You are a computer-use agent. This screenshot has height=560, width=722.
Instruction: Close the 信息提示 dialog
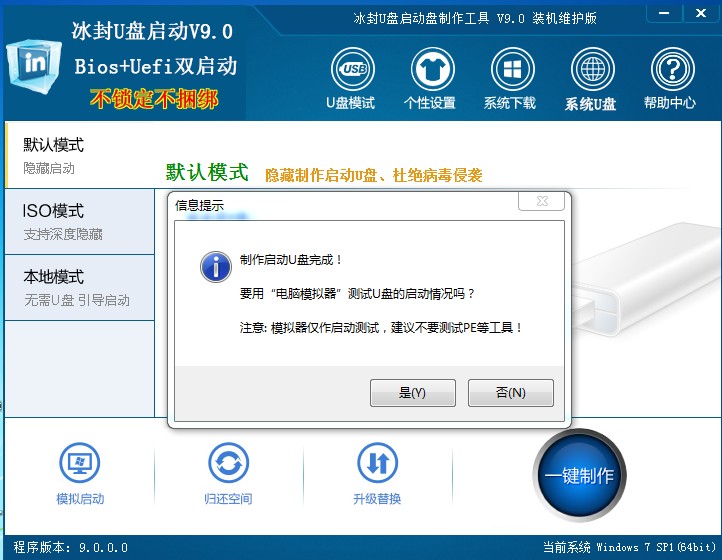pyautogui.click(x=542, y=201)
